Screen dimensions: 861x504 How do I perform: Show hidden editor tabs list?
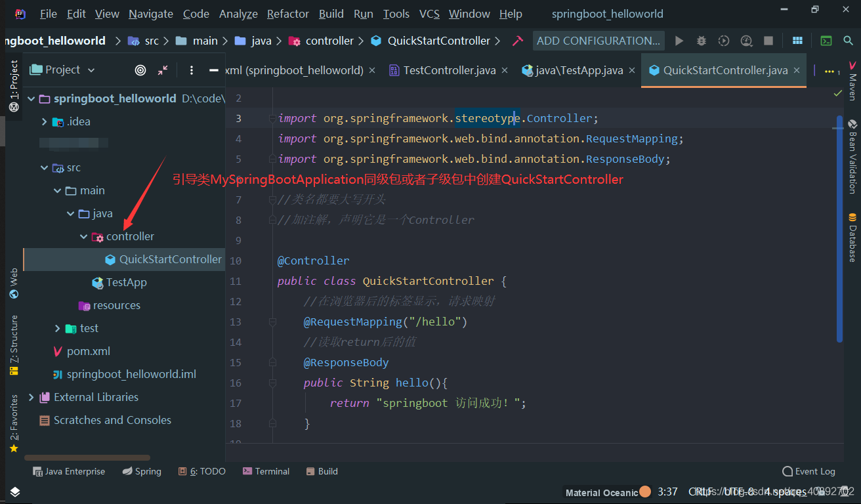click(x=832, y=71)
